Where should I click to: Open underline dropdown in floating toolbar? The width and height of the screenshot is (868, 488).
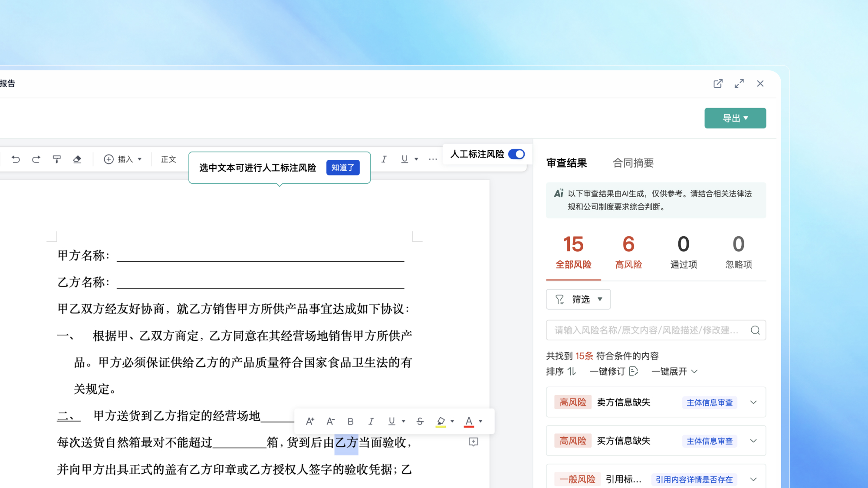coord(404,421)
